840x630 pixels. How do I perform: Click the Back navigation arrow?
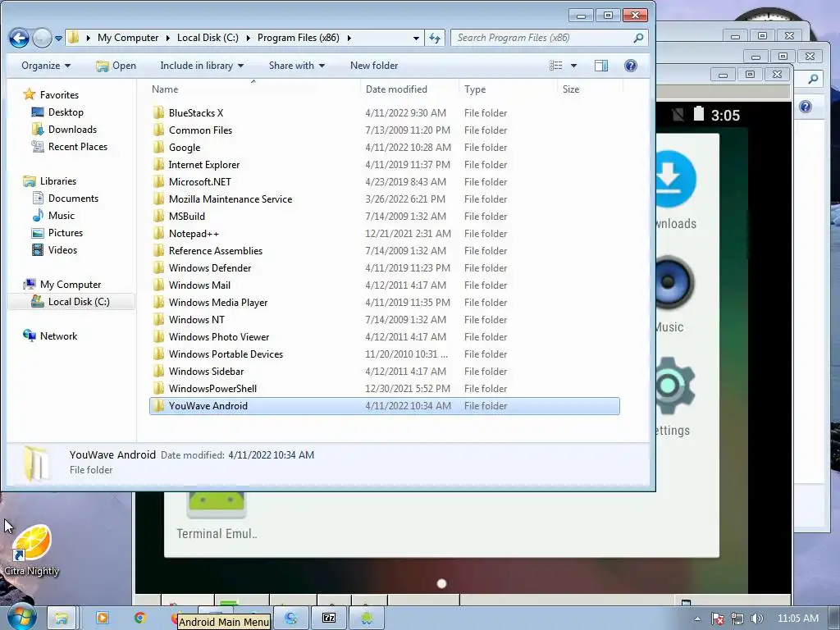(20, 38)
